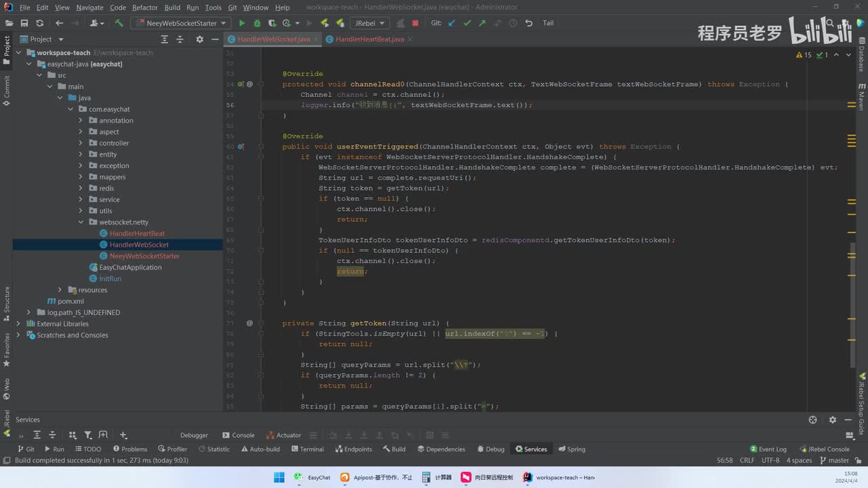Toggle the Services tool window button
Image resolution: width=868 pixels, height=488 pixels.
[x=531, y=449]
